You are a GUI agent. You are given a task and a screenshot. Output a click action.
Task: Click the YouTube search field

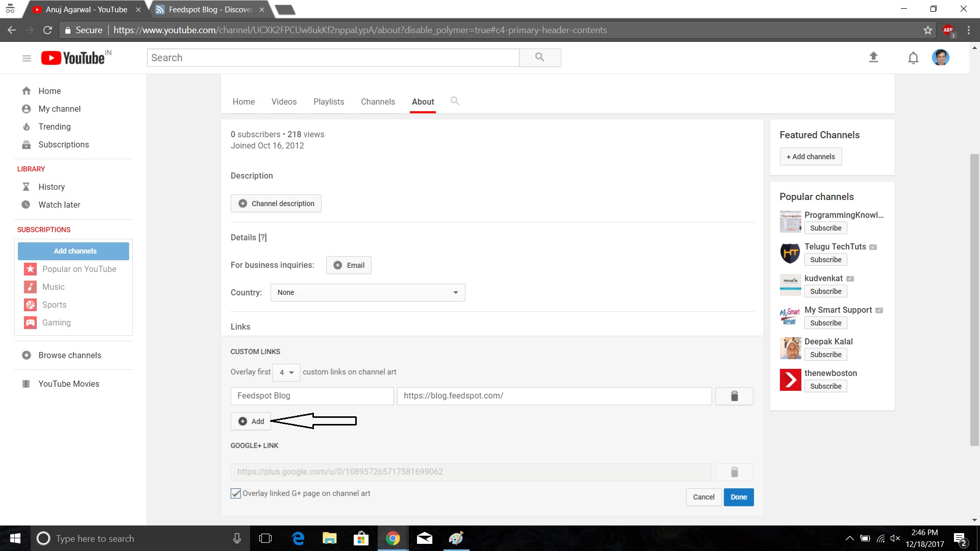[333, 58]
